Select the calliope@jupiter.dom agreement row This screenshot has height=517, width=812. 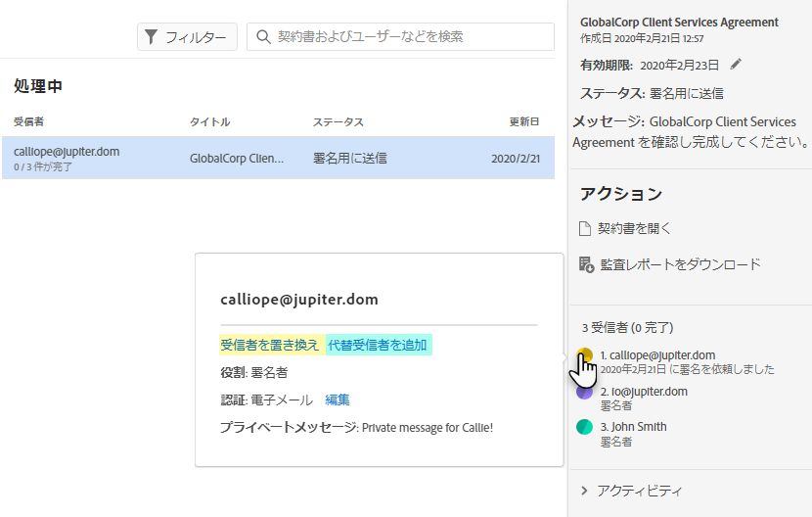click(x=278, y=159)
